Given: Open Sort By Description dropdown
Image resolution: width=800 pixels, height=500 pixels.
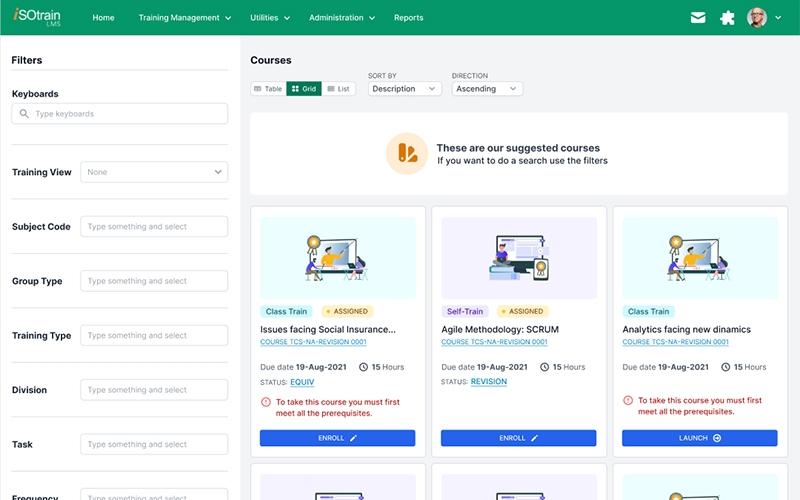Looking at the screenshot, I should (404, 89).
